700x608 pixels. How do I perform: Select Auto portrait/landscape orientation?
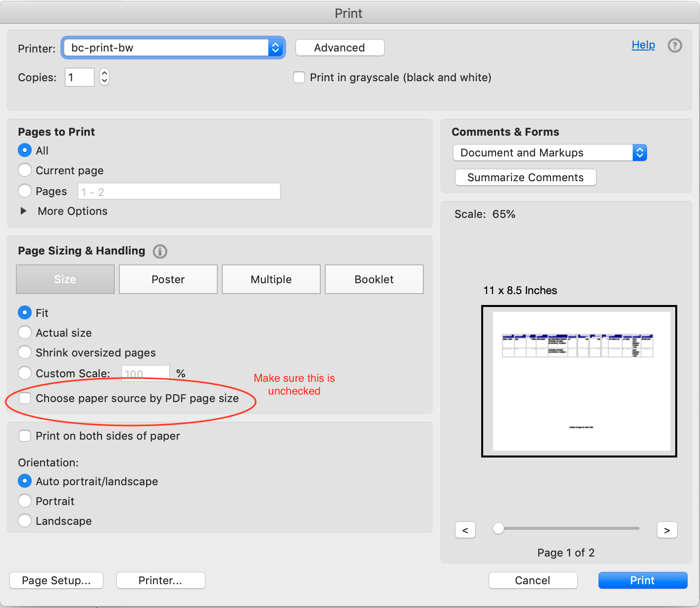25,481
